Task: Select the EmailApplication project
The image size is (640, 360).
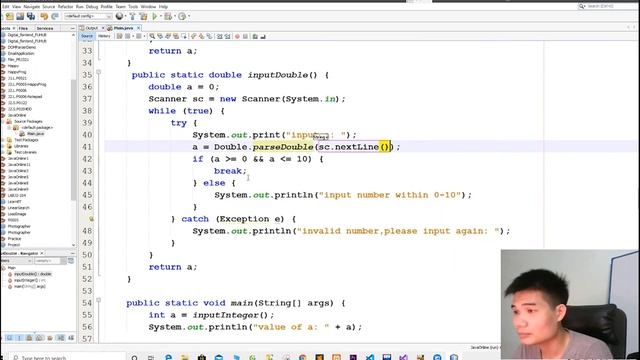Action: [x=21, y=53]
